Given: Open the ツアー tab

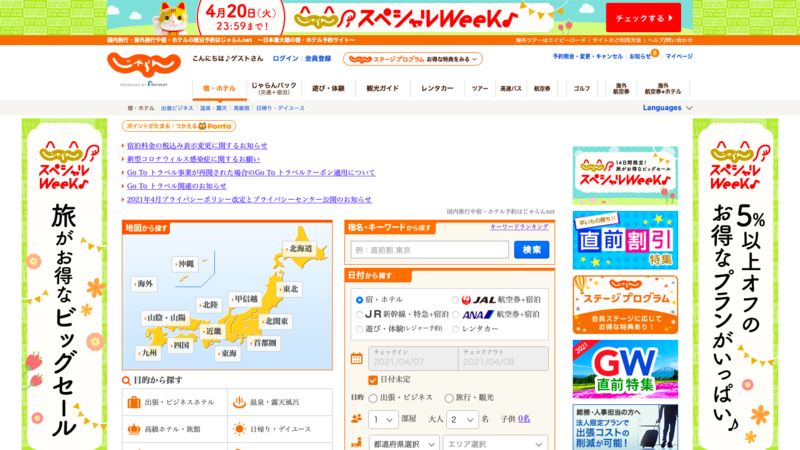Looking at the screenshot, I should tap(480, 88).
